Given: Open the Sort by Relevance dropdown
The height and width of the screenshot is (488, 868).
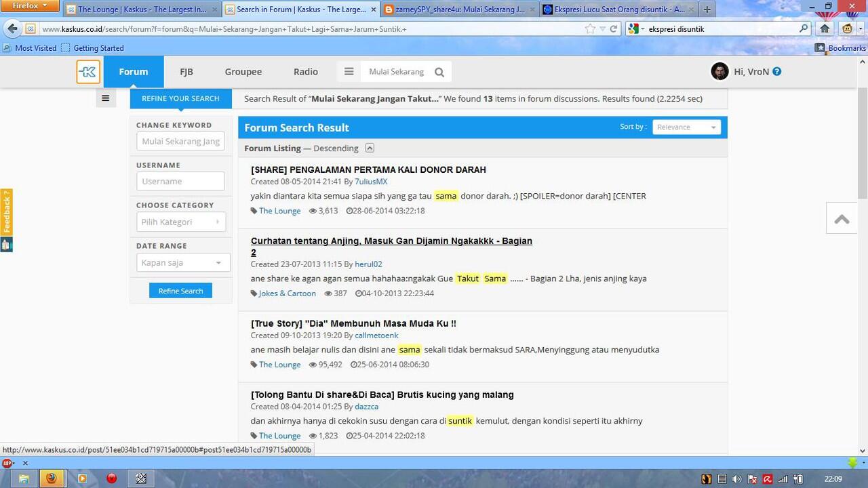Looking at the screenshot, I should point(686,127).
